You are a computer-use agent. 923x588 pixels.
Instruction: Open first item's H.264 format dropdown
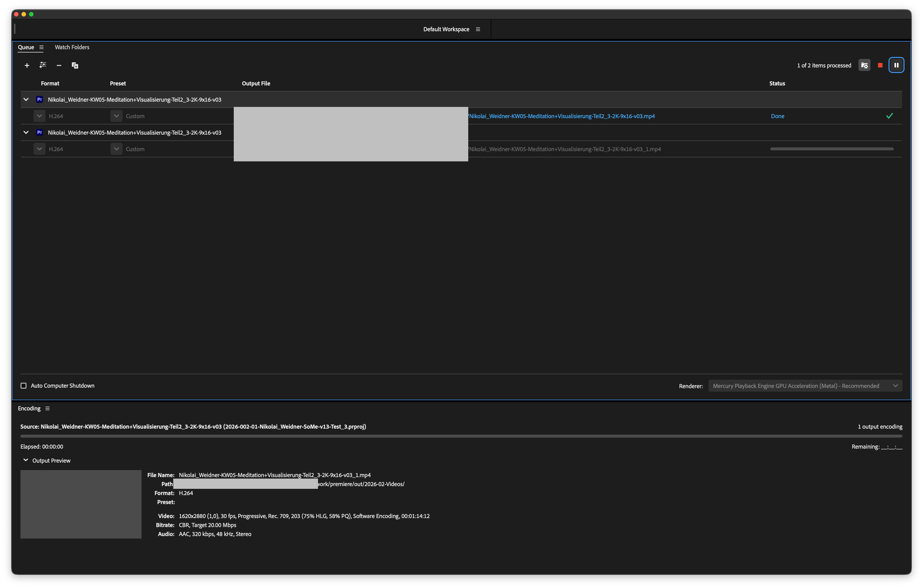[x=39, y=116]
